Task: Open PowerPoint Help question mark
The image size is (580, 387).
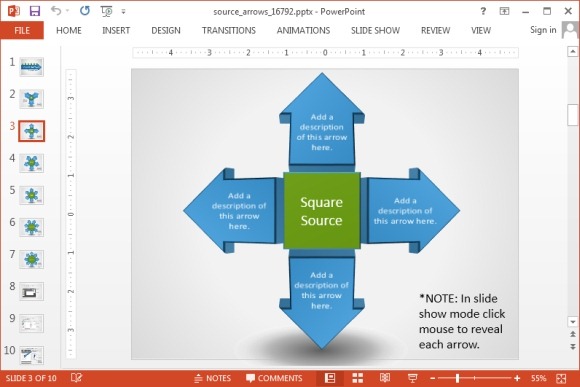Action: point(483,11)
